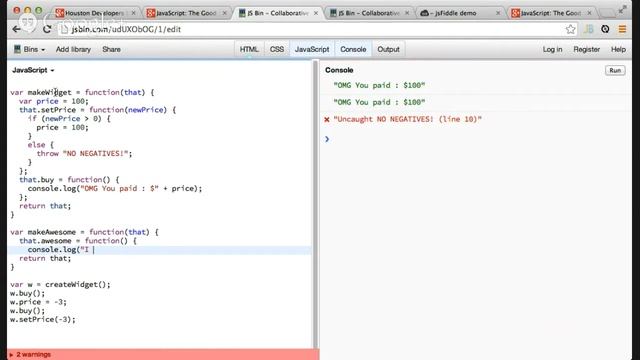Reload the page with the refresh icon

point(47,29)
